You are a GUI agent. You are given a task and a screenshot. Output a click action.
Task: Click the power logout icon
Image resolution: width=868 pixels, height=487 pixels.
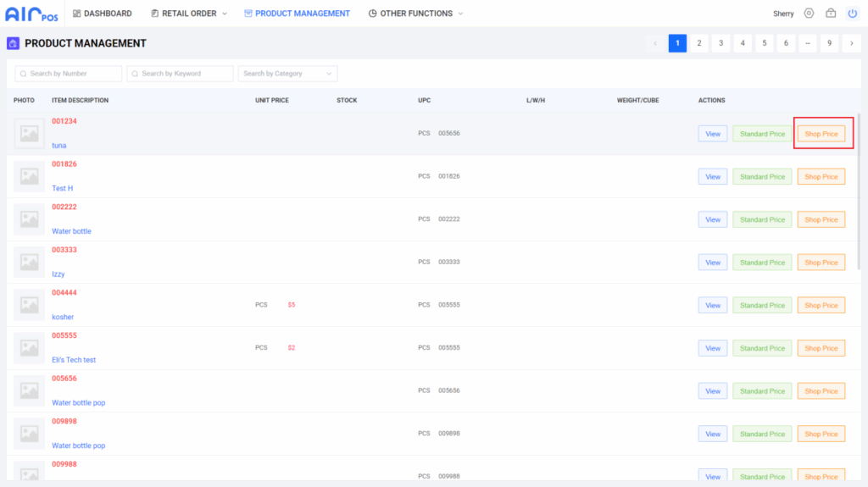853,14
